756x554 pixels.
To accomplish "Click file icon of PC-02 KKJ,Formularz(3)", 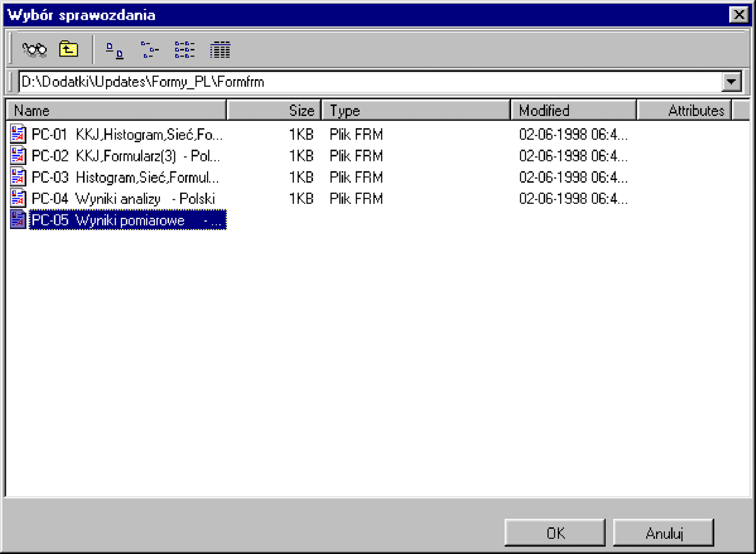I will (18, 156).
